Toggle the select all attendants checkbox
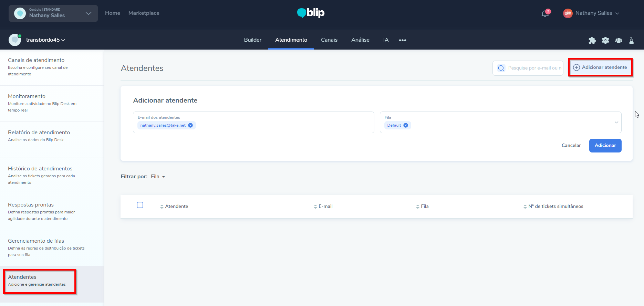 [x=140, y=205]
